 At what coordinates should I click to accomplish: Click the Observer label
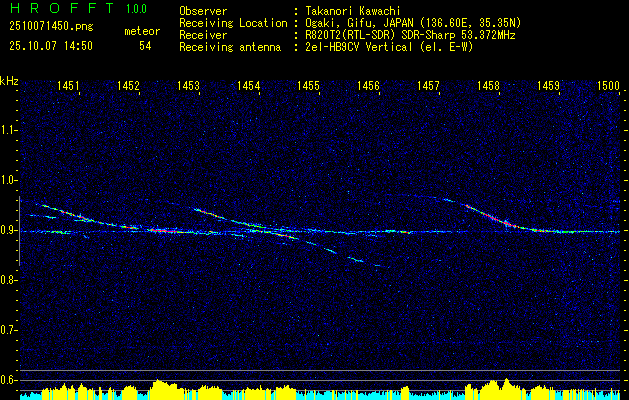click(203, 11)
